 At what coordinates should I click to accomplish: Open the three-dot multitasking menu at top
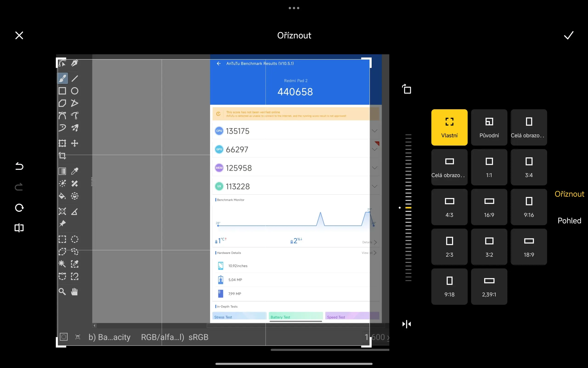pos(294,8)
